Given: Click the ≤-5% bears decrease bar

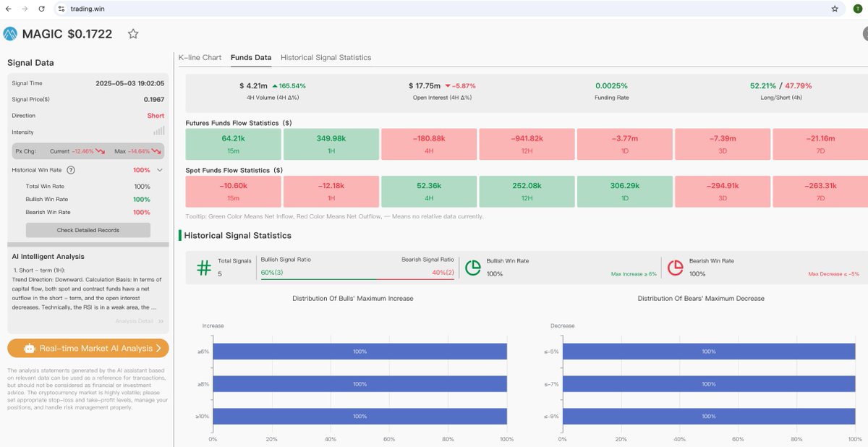Looking at the screenshot, I should [710, 352].
